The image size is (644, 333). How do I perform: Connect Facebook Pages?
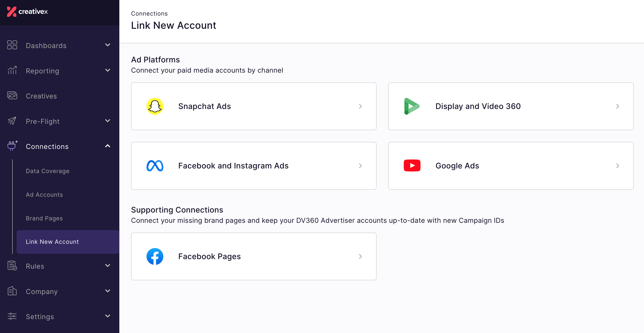click(x=254, y=256)
